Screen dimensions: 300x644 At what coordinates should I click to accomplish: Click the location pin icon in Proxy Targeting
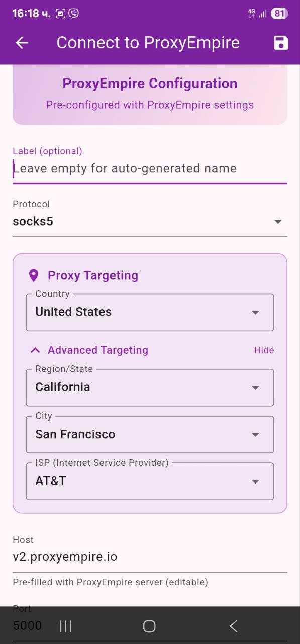coord(33,275)
